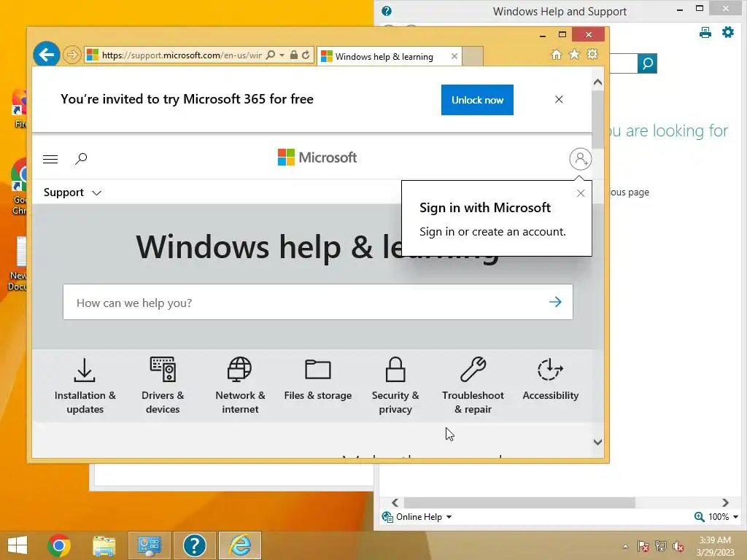Click the network tray icon

661,546
